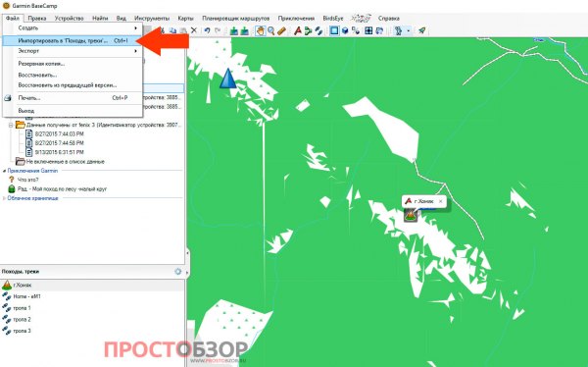The height and width of the screenshot is (367, 588).
Task: Click the Redo toolbar icon
Action: tap(218, 30)
